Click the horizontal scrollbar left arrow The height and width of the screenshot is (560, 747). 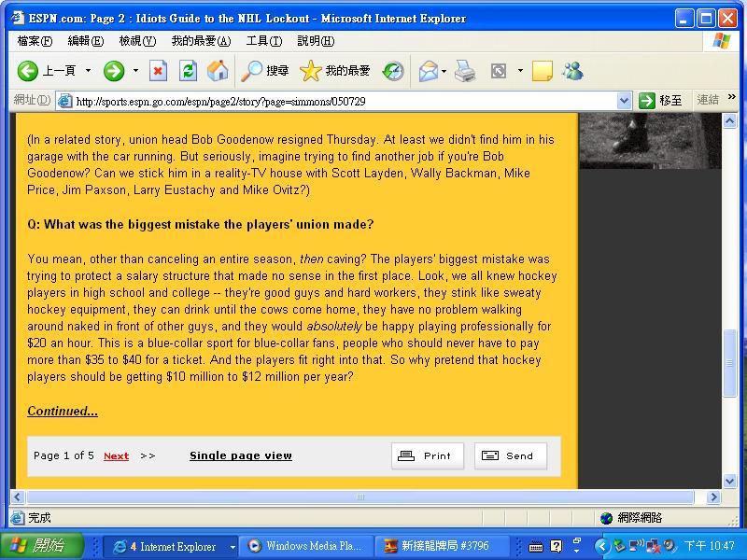(x=17, y=497)
